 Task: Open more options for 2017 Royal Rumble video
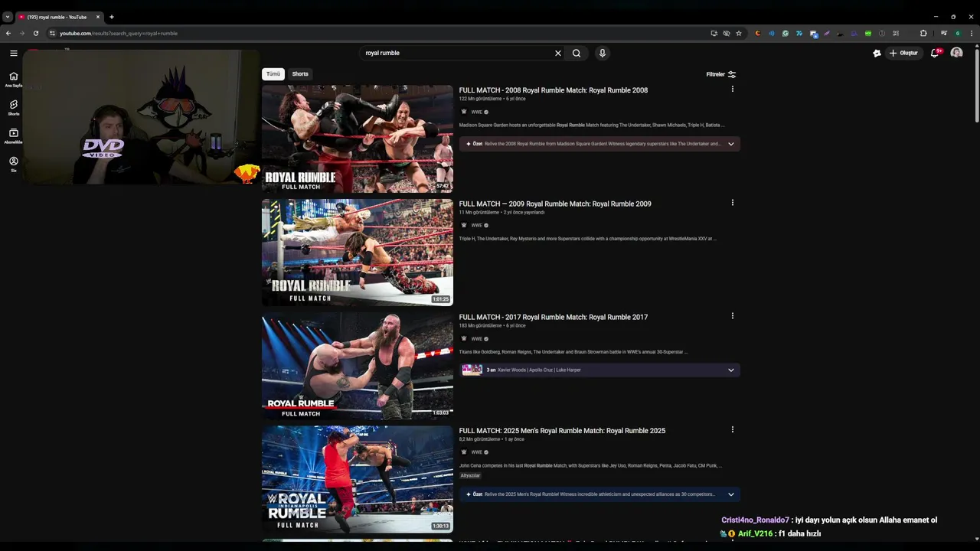[733, 316]
